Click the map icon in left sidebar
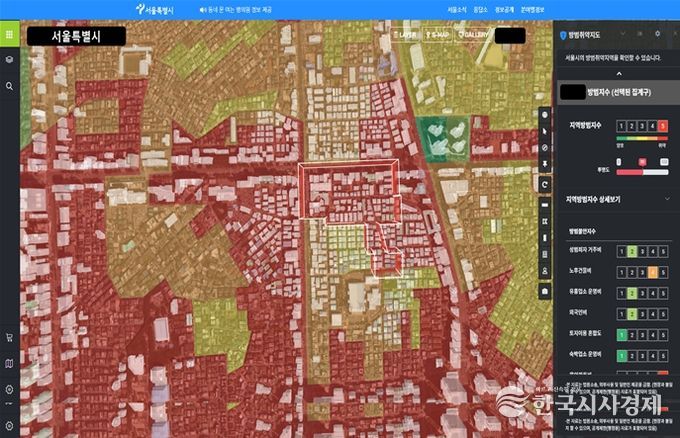This screenshot has height=438, width=680. coord(9,364)
